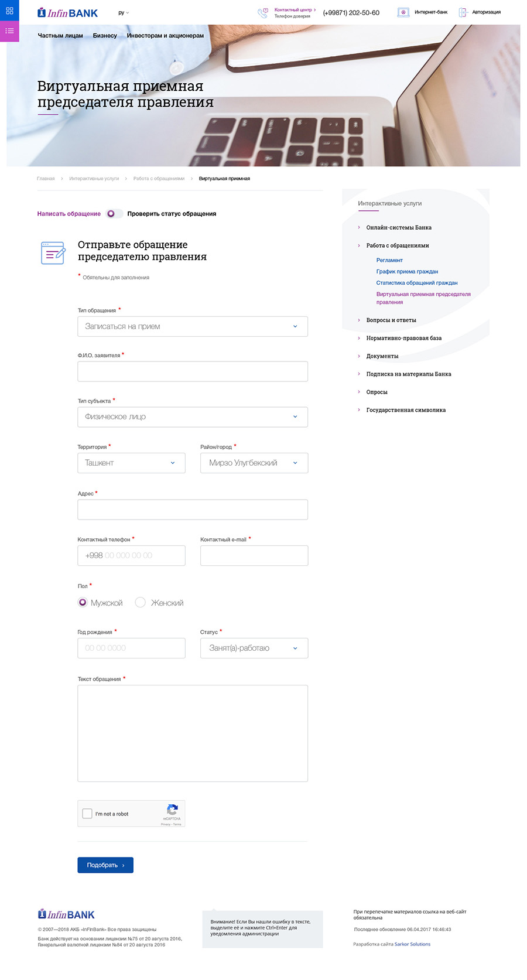Expand the Статус dropdown
Image resolution: width=527 pixels, height=980 pixels.
(254, 648)
